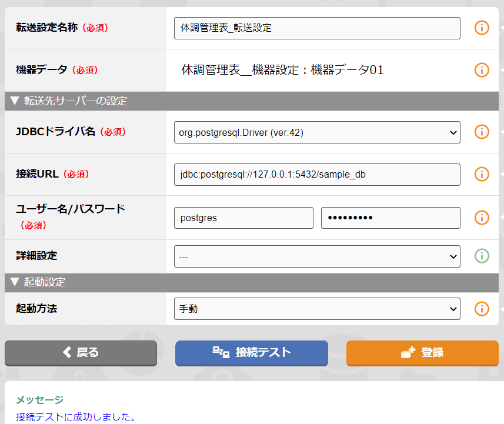
Task: Click the postgres username field
Action: [243, 218]
